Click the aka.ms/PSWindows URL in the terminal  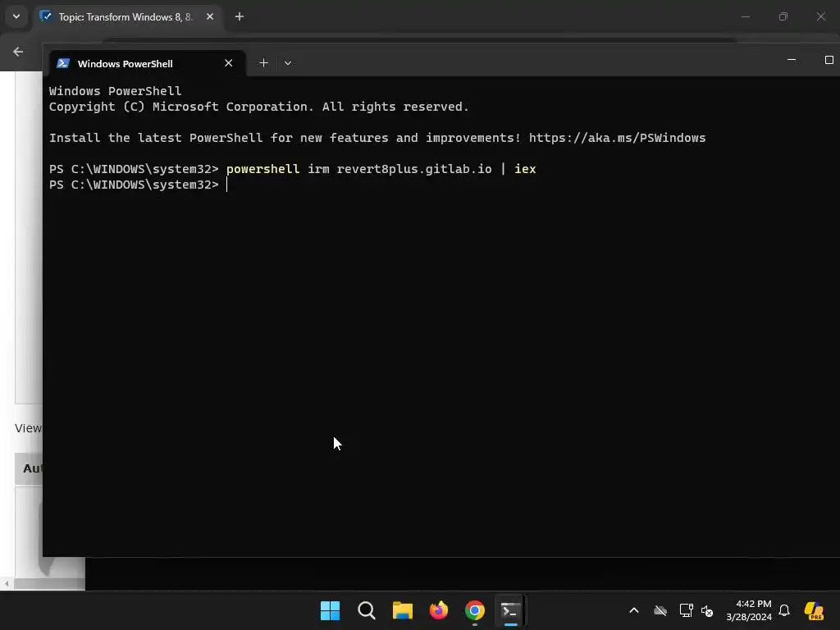pos(617,138)
